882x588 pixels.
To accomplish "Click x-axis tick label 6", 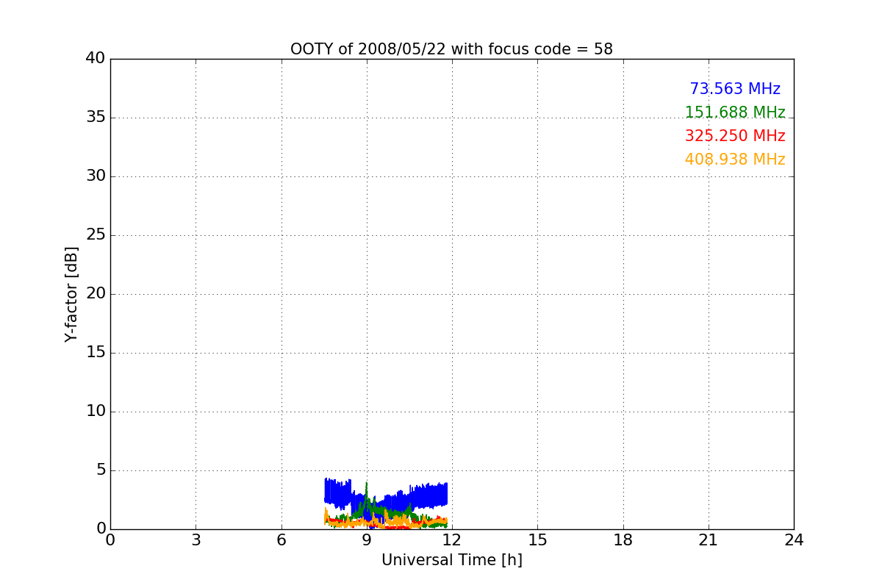I will (281, 540).
